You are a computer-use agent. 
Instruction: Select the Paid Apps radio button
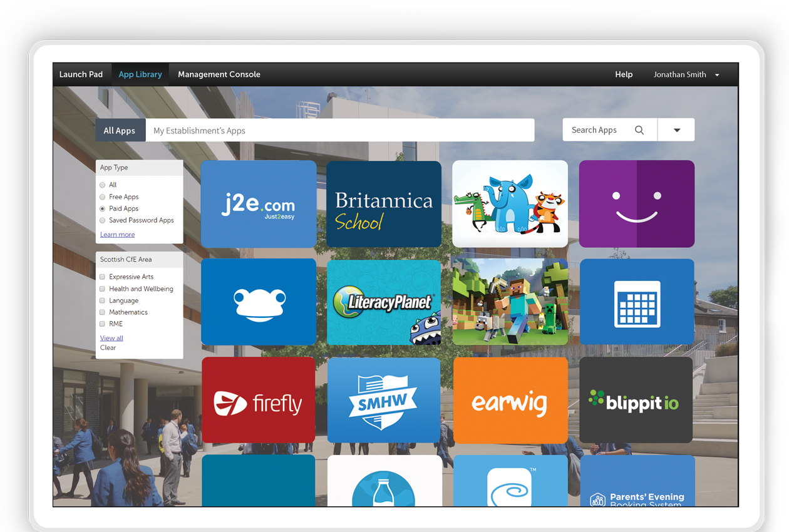pos(103,208)
